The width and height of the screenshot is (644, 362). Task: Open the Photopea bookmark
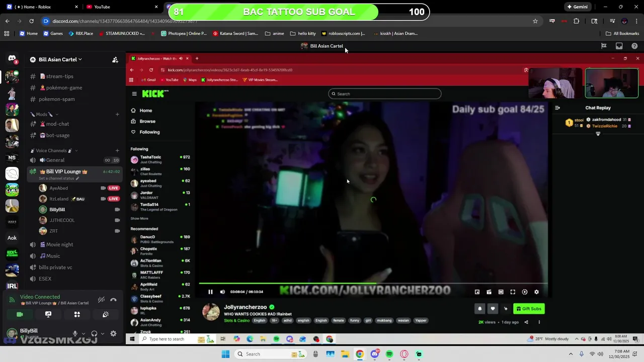[184, 34]
